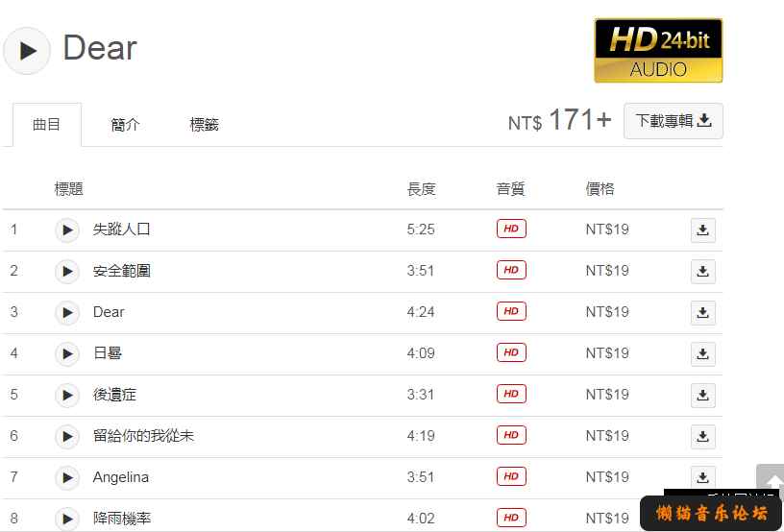The image size is (784, 532).
Task: Click the 3:31 duration
Action: point(421,395)
